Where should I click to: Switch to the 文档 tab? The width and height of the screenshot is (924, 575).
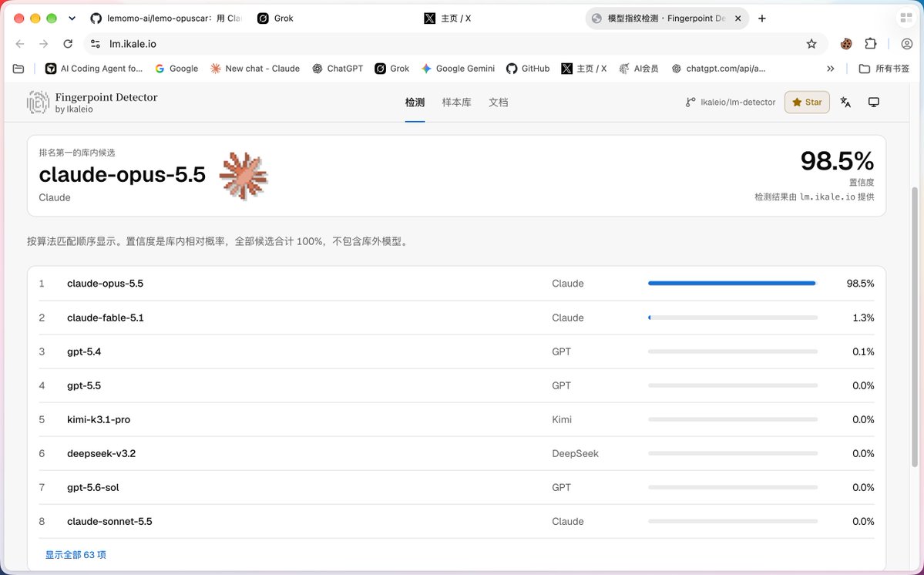498,103
